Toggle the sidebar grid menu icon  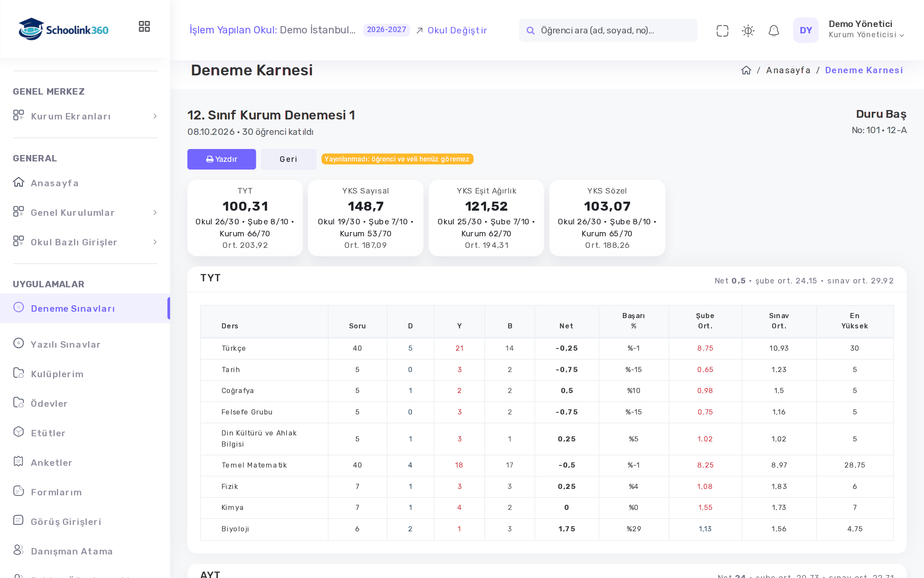(x=144, y=27)
